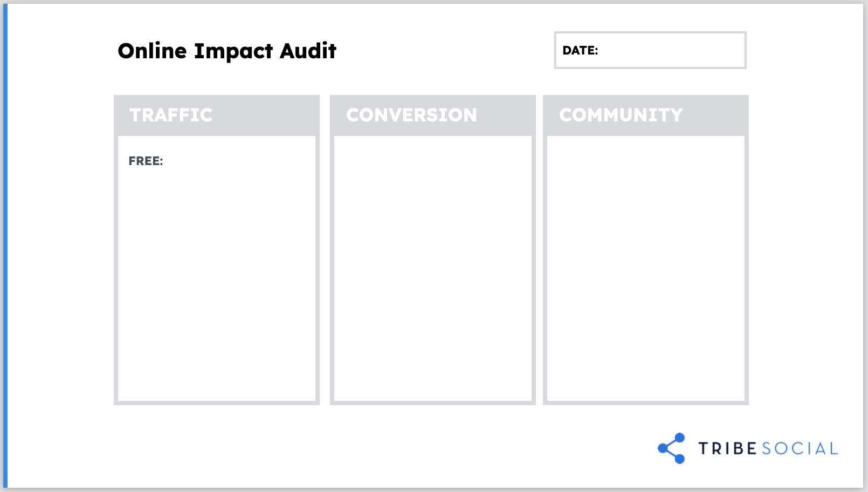The height and width of the screenshot is (492, 868).
Task: Click inside the empty Conversion column body
Action: tap(432, 268)
